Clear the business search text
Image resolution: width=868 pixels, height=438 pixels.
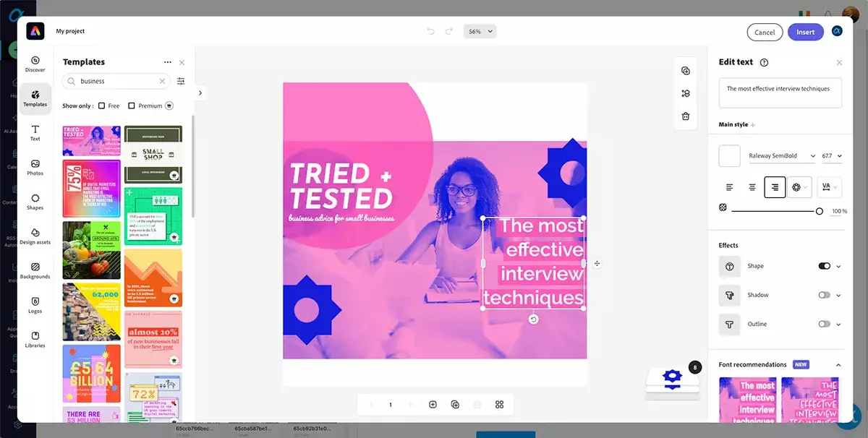[x=162, y=81]
